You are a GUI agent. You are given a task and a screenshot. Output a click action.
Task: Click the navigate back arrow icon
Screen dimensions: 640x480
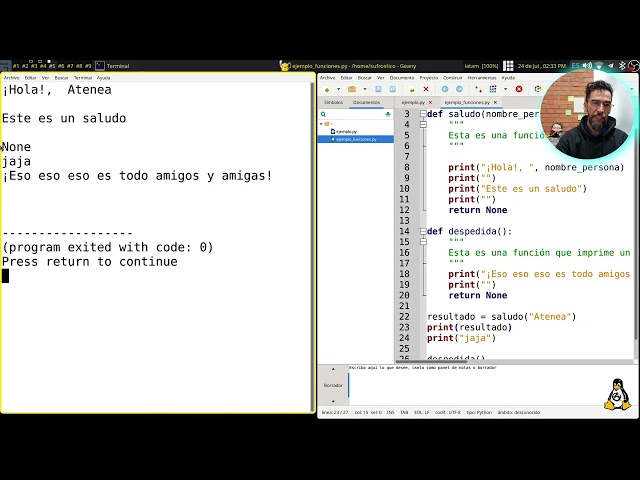click(445, 89)
